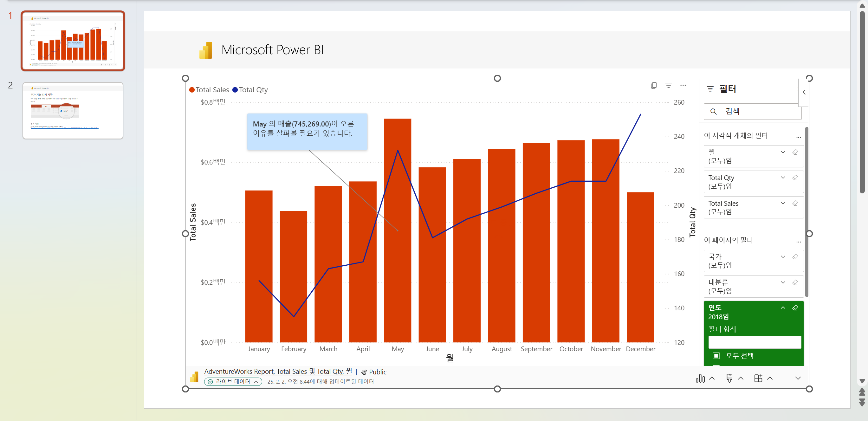868x421 pixels.
Task: Click in the 검색 filter search field
Action: (752, 112)
